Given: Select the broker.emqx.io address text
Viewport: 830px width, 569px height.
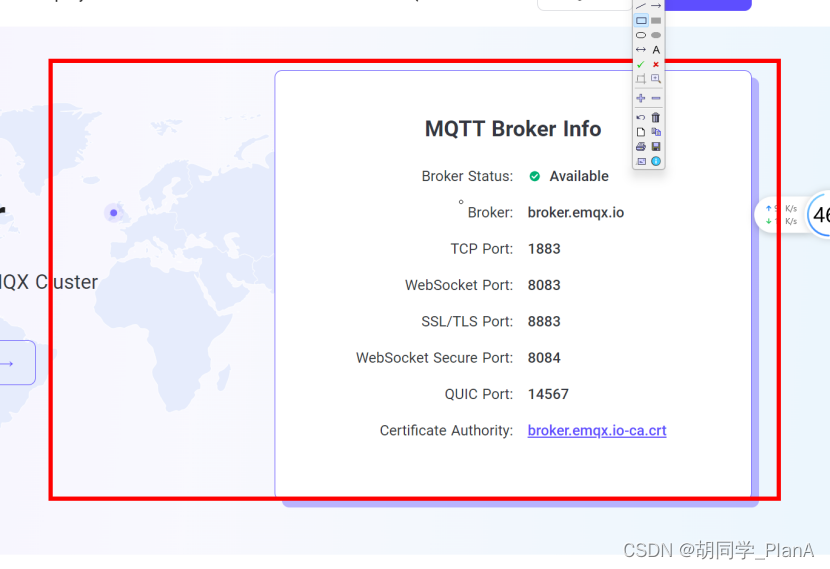Looking at the screenshot, I should tap(575, 213).
